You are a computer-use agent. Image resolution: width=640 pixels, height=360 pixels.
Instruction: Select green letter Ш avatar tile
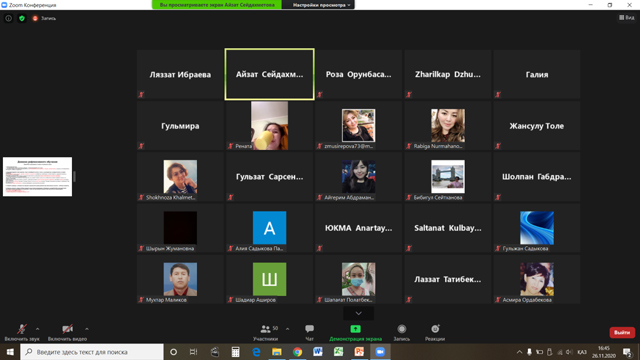click(269, 279)
